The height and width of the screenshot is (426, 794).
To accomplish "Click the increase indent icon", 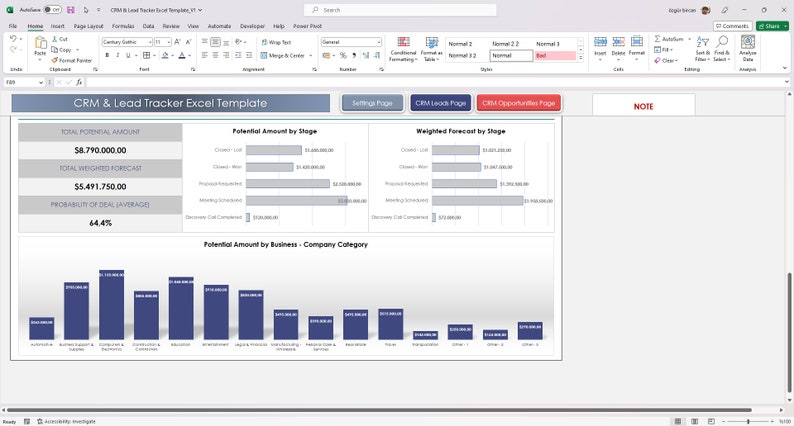I will [249, 55].
